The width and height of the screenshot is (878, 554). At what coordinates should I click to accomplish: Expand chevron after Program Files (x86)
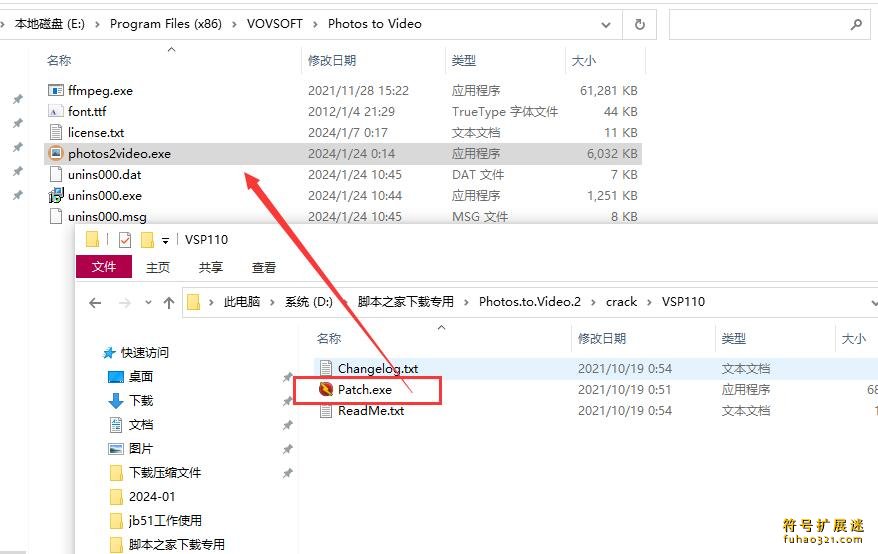[234, 24]
